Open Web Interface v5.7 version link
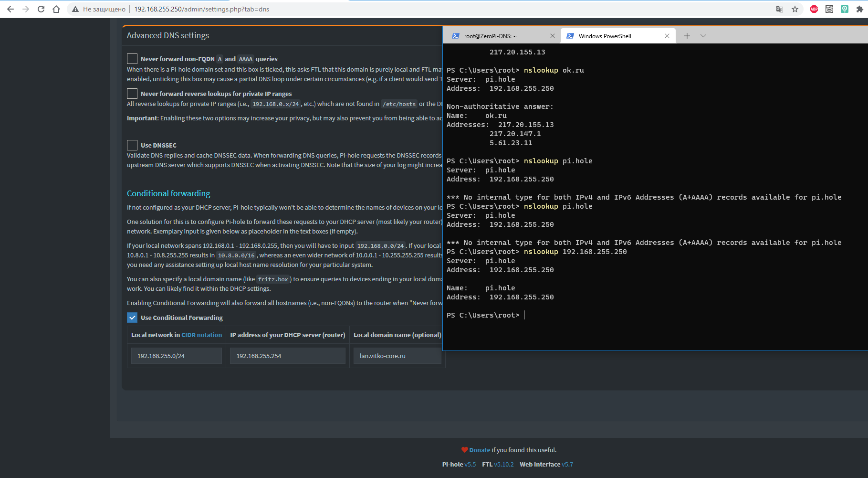Screen dimensions: 868x478 [567, 464]
